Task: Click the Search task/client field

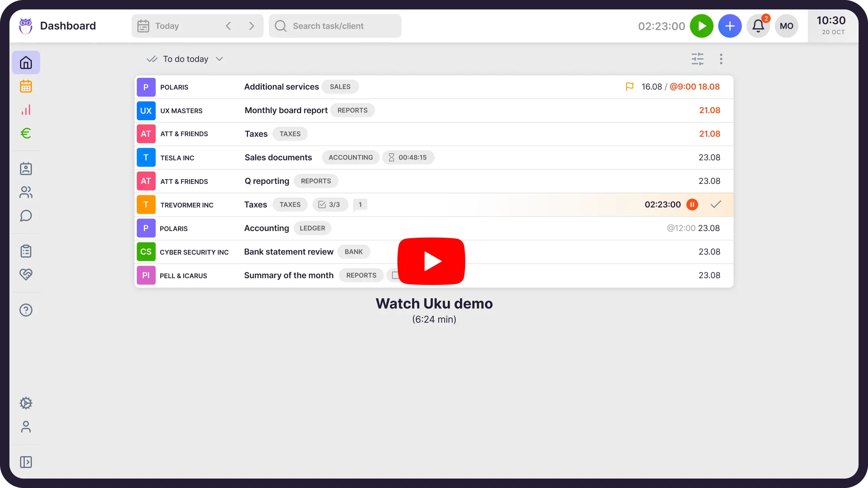Action: click(x=335, y=26)
